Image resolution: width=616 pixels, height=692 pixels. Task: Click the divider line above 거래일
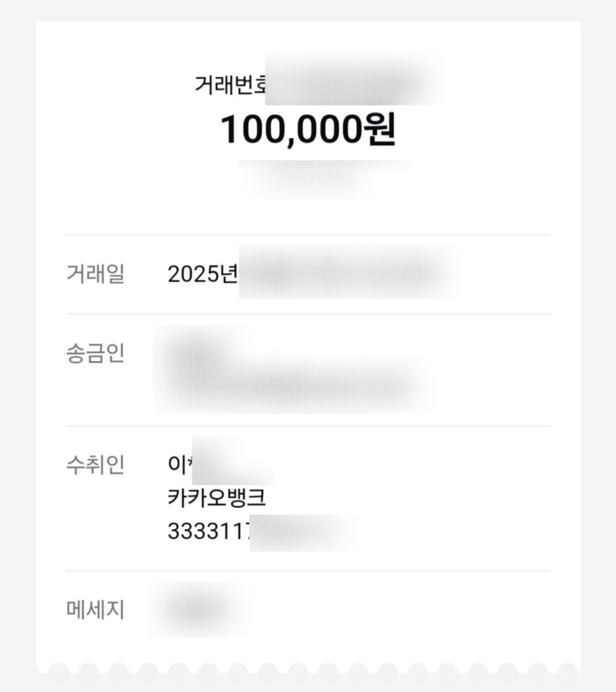point(309,235)
